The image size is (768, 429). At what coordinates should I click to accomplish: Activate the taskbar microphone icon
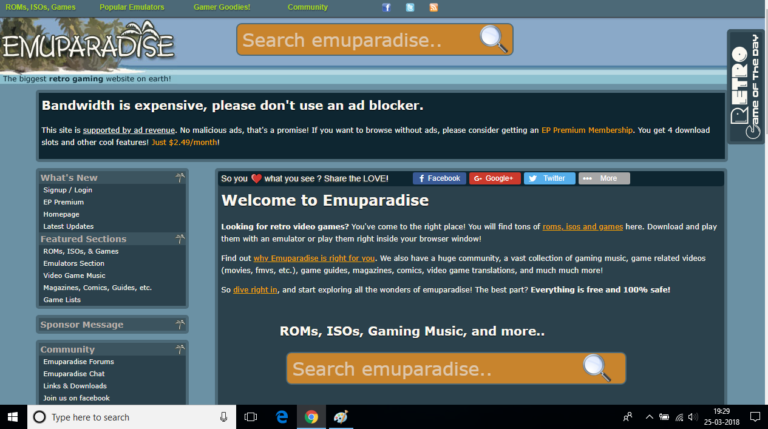click(223, 417)
